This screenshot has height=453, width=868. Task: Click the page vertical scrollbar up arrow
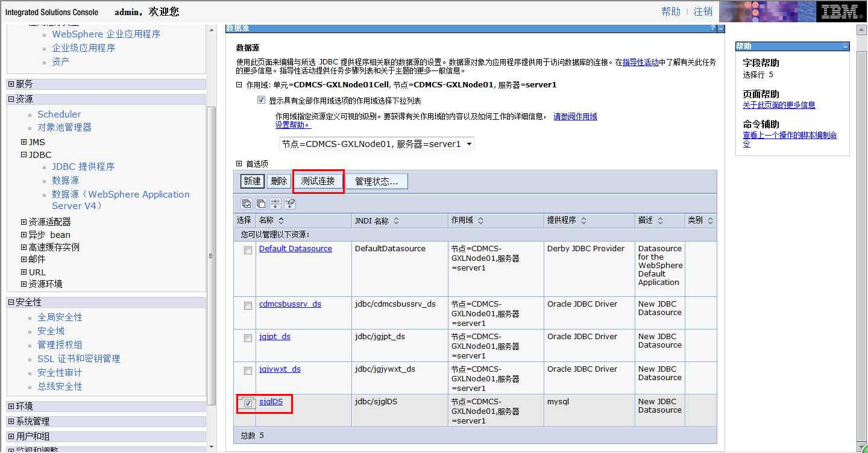pyautogui.click(x=862, y=30)
